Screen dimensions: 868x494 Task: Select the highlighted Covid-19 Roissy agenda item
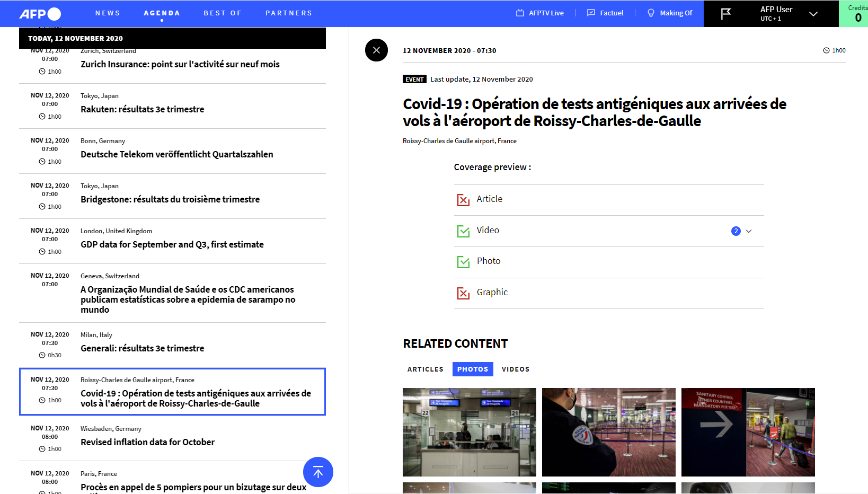click(x=172, y=392)
